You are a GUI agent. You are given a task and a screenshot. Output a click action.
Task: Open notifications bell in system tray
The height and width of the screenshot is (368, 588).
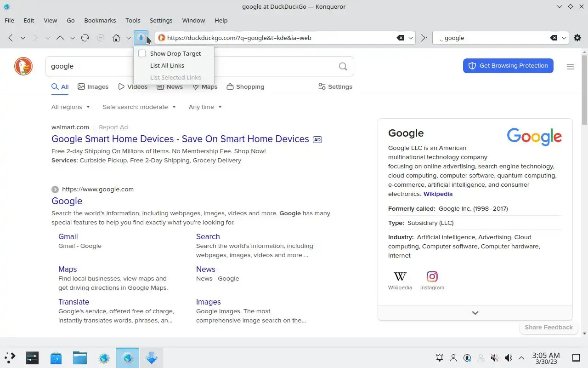[x=440, y=358]
